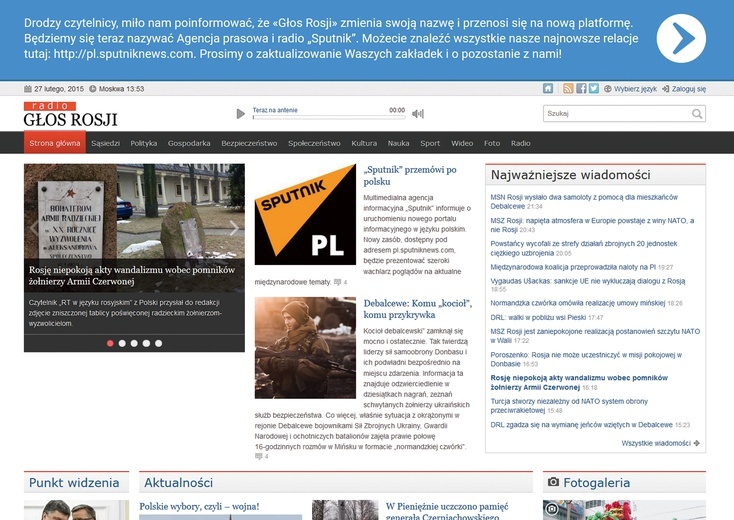
Task: Open the RSS feed icon
Action: tap(568, 88)
